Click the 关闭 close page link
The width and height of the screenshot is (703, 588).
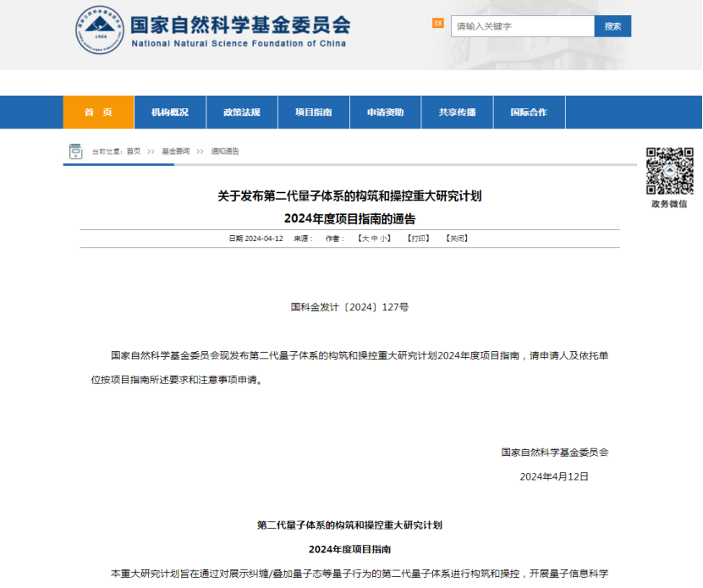pos(457,239)
